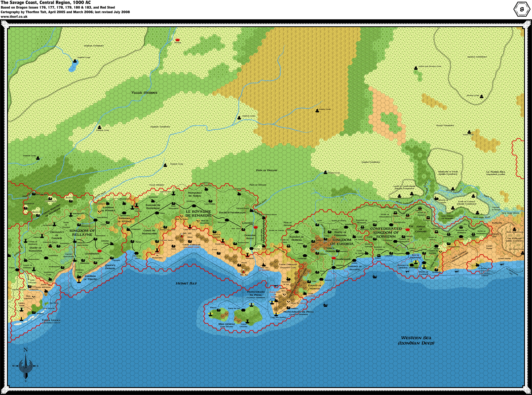Screen dimensions: 532x395
Task: Click the red Leominster capital city icon
Action: pos(100,251)
